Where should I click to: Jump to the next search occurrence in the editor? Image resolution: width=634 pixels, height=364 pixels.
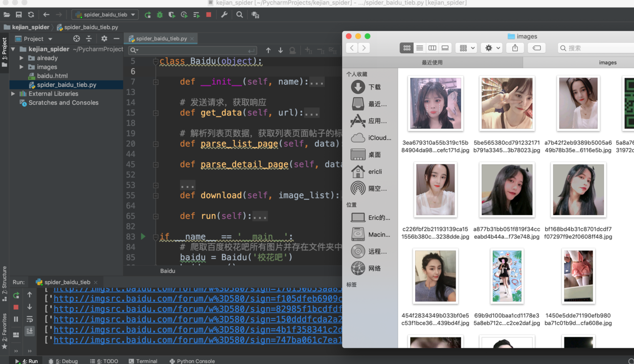tap(280, 50)
